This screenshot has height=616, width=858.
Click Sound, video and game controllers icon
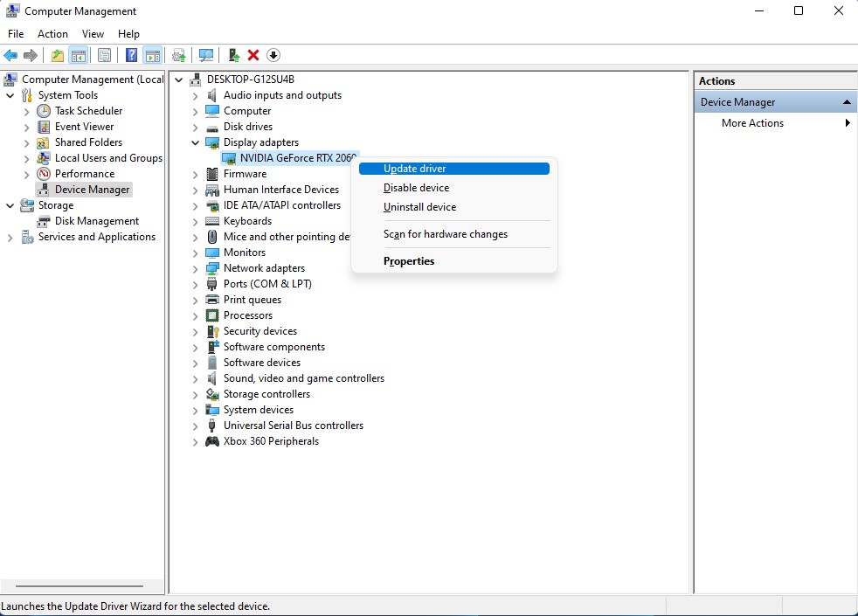[212, 378]
